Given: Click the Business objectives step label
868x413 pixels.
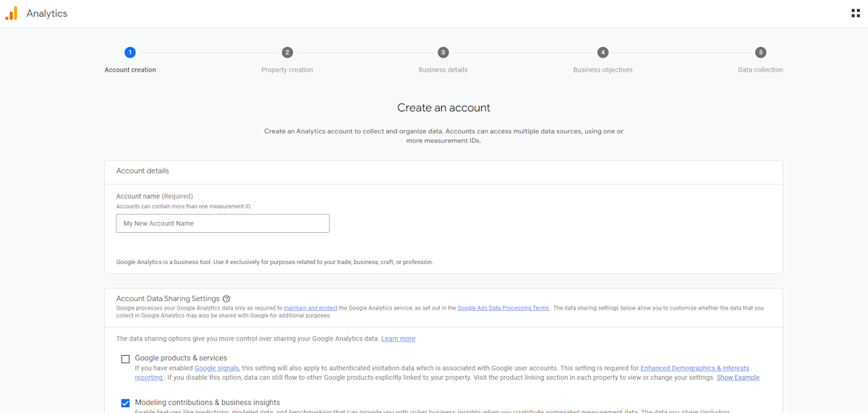Looking at the screenshot, I should pyautogui.click(x=603, y=70).
